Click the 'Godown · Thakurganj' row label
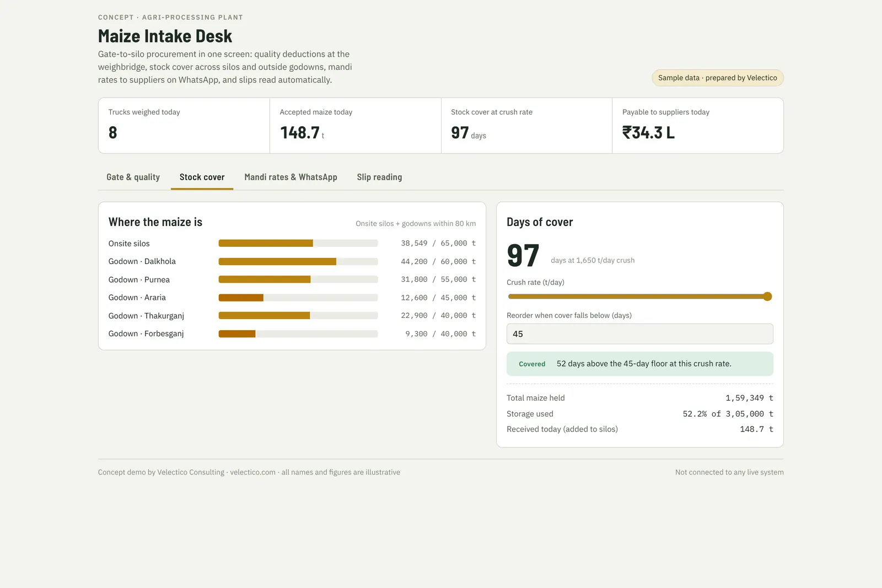Image resolution: width=882 pixels, height=588 pixels. pos(146,316)
